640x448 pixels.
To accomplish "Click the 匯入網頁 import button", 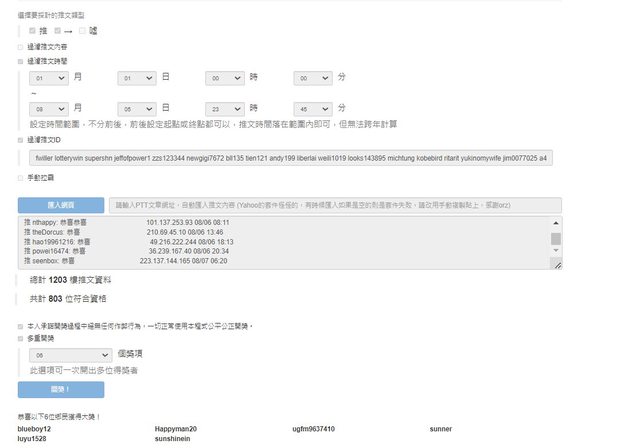I will [60, 204].
